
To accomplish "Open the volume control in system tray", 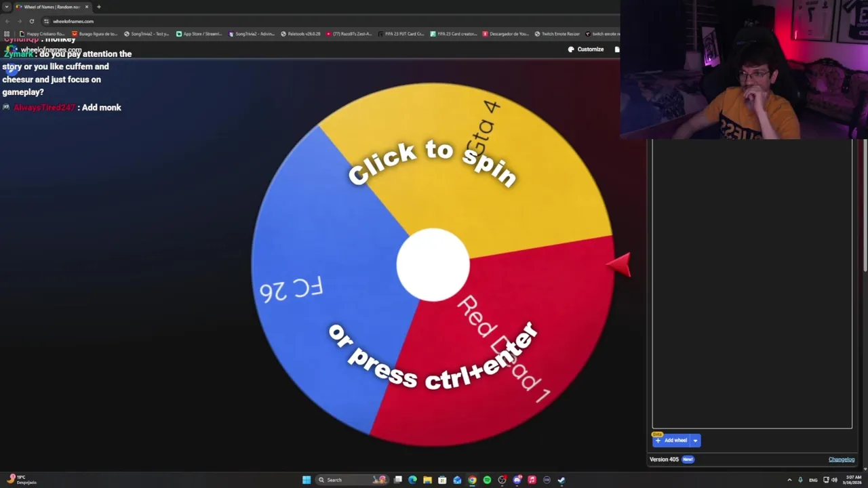I will click(835, 480).
